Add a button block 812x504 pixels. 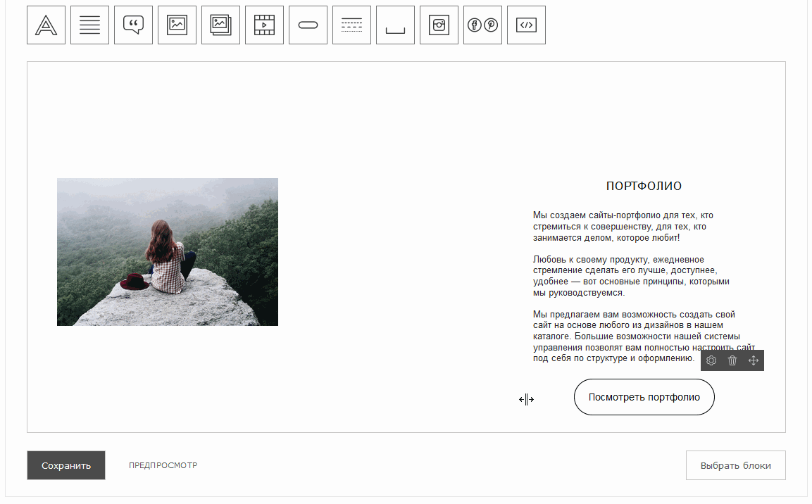(308, 25)
